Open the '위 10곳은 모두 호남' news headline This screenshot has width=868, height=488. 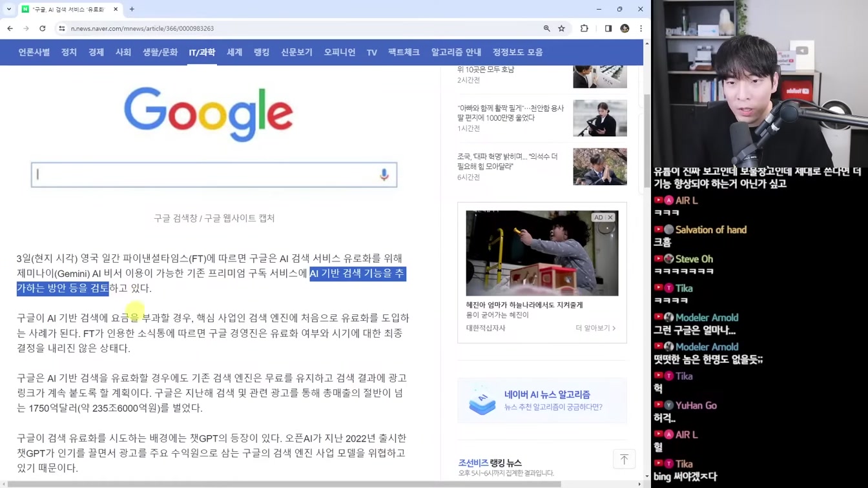click(486, 69)
